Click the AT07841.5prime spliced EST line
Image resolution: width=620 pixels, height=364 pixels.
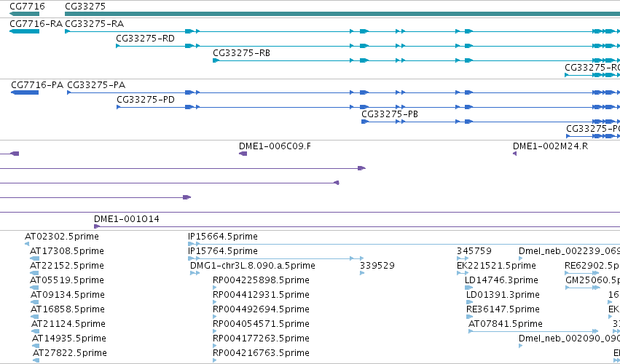pyautogui.click(x=533, y=331)
